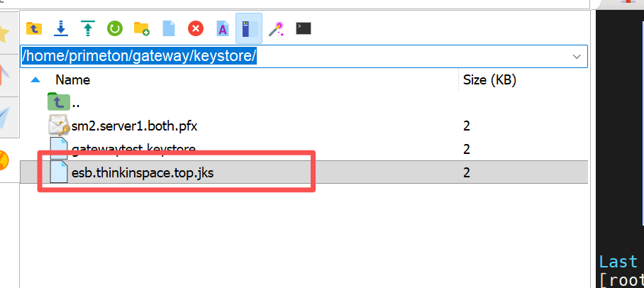644x288 pixels.
Task: Refresh the current folder listing
Action: pyautogui.click(x=115, y=28)
